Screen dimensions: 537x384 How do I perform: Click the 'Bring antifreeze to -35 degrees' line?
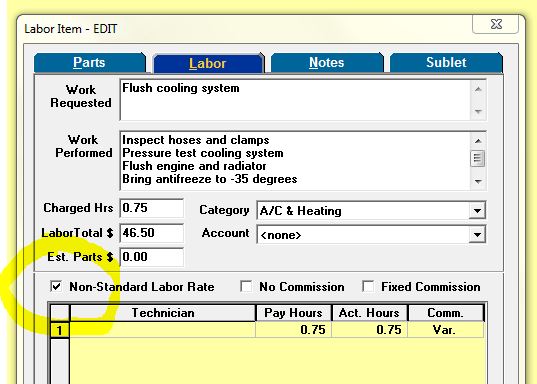[210, 179]
